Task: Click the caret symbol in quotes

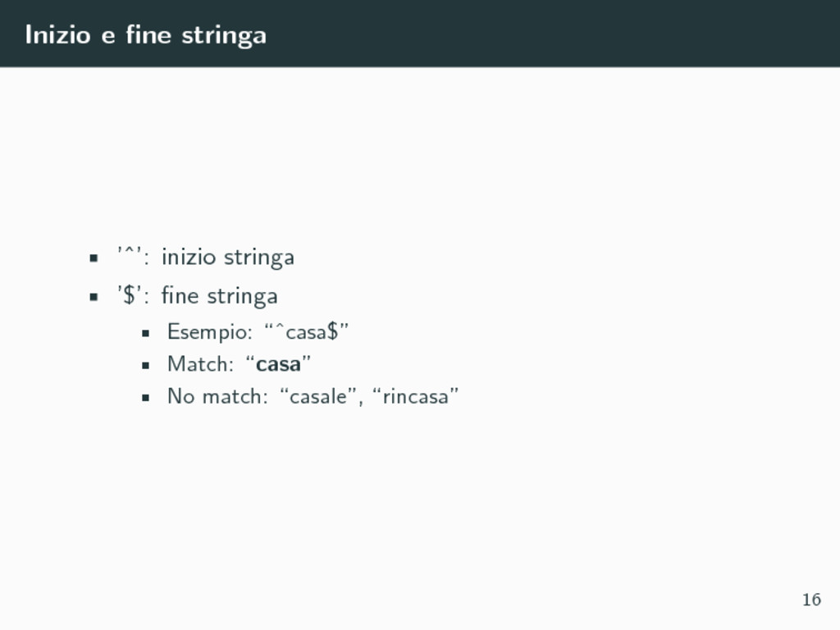Action: tap(130, 252)
